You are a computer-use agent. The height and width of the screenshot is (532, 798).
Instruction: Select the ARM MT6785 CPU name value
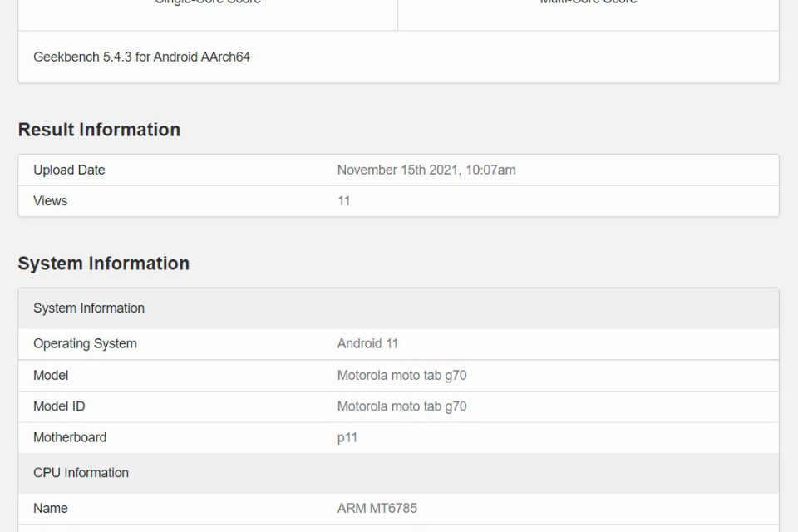coord(377,508)
